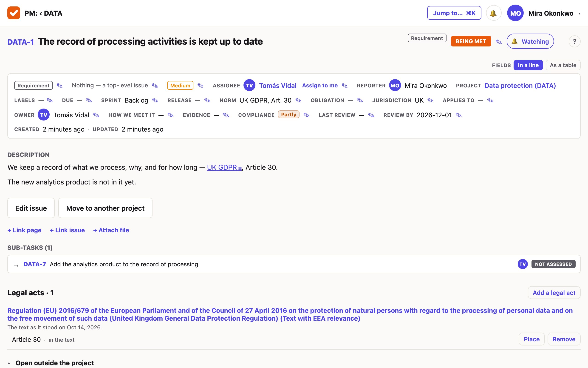This screenshot has height=368, width=588.
Task: Open the help question mark
Action: [574, 42]
